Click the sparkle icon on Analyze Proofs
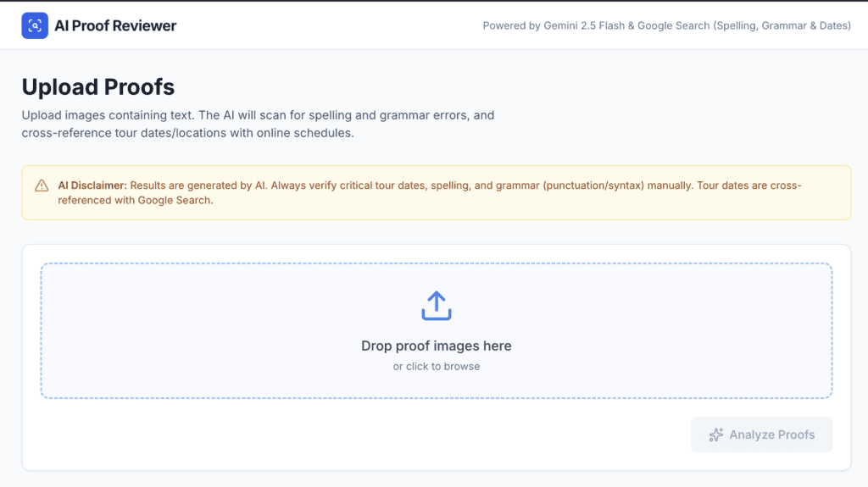This screenshot has height=487, width=868. (x=716, y=434)
